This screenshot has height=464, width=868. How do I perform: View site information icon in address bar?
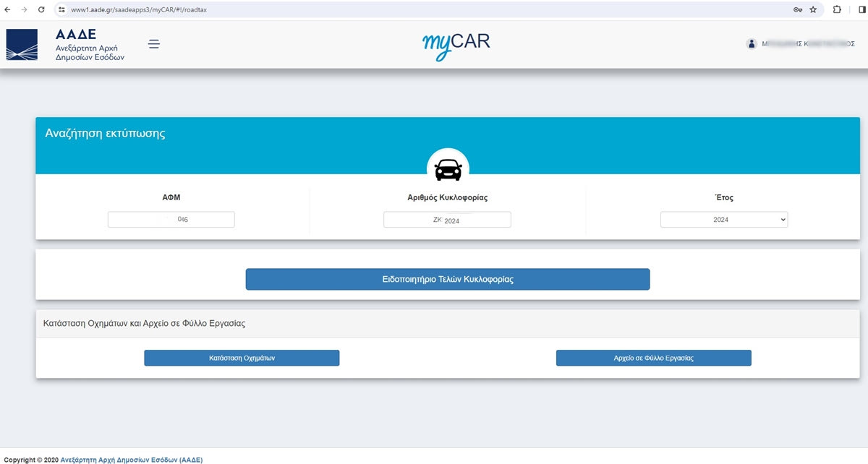click(x=61, y=10)
